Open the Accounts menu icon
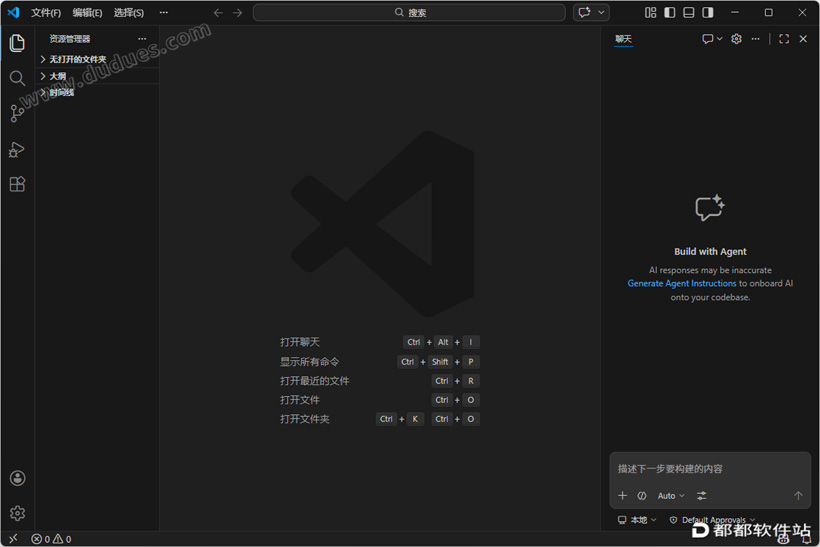The width and height of the screenshot is (820, 547). (x=17, y=478)
